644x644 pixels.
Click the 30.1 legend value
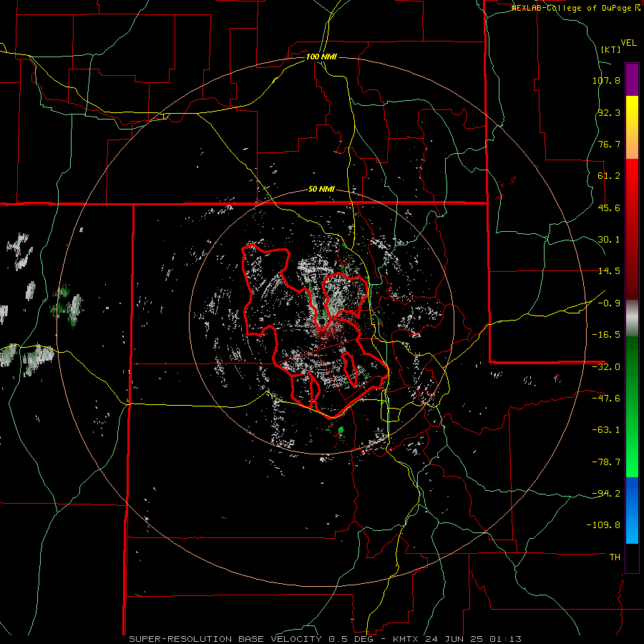point(609,240)
